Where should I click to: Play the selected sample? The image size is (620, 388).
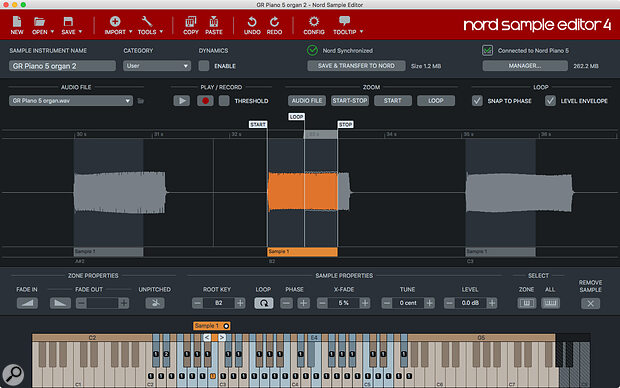pos(181,101)
